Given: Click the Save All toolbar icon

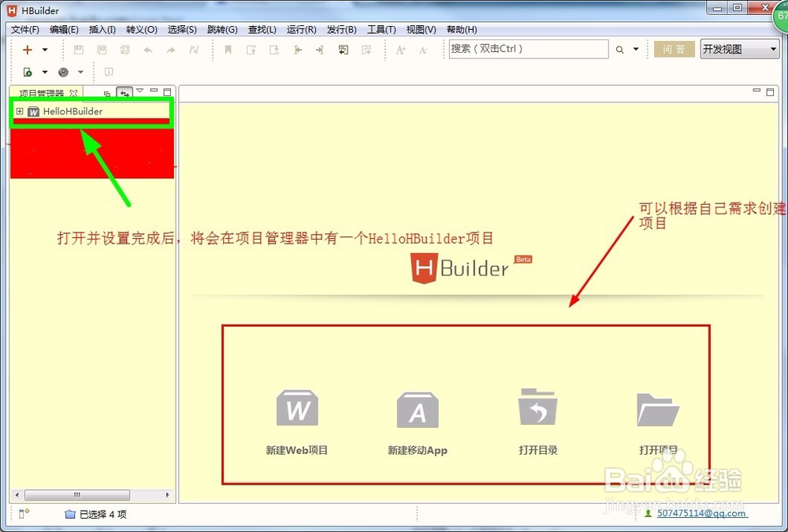Looking at the screenshot, I should click(x=102, y=49).
